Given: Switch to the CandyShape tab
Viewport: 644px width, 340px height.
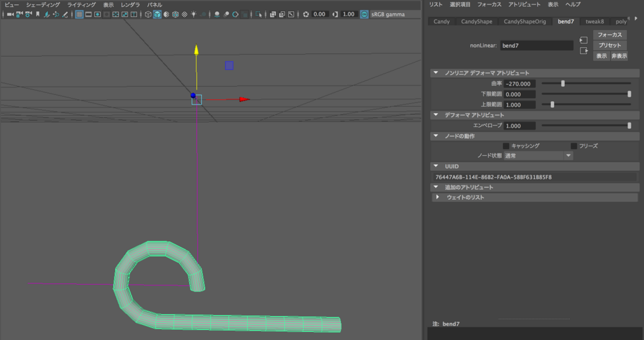Looking at the screenshot, I should click(x=477, y=21).
